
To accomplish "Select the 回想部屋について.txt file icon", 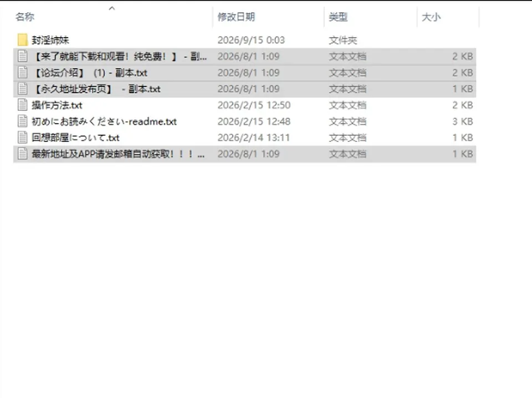I will coord(22,138).
